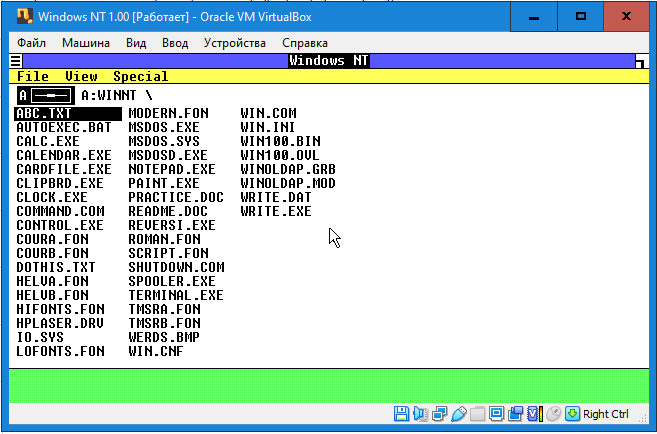Open the Special menu in the guest
The image size is (657, 434).
(x=140, y=77)
